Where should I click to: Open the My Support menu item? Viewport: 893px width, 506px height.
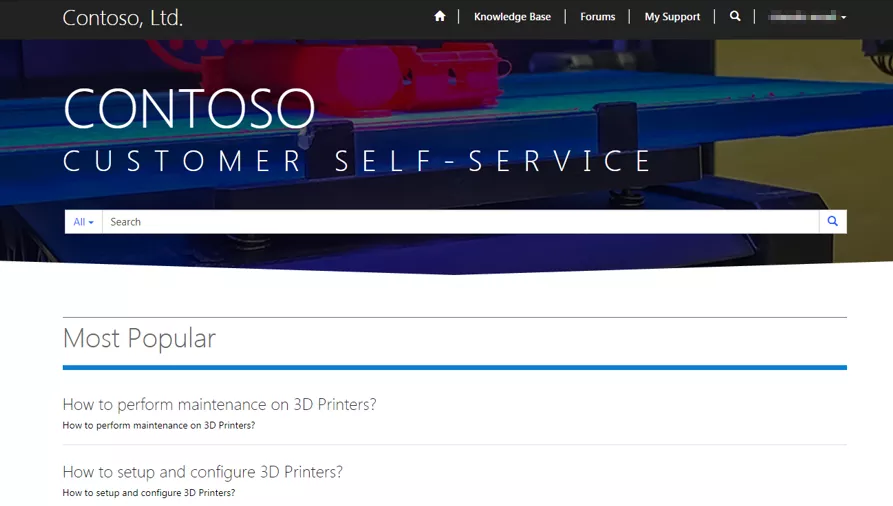tap(672, 17)
